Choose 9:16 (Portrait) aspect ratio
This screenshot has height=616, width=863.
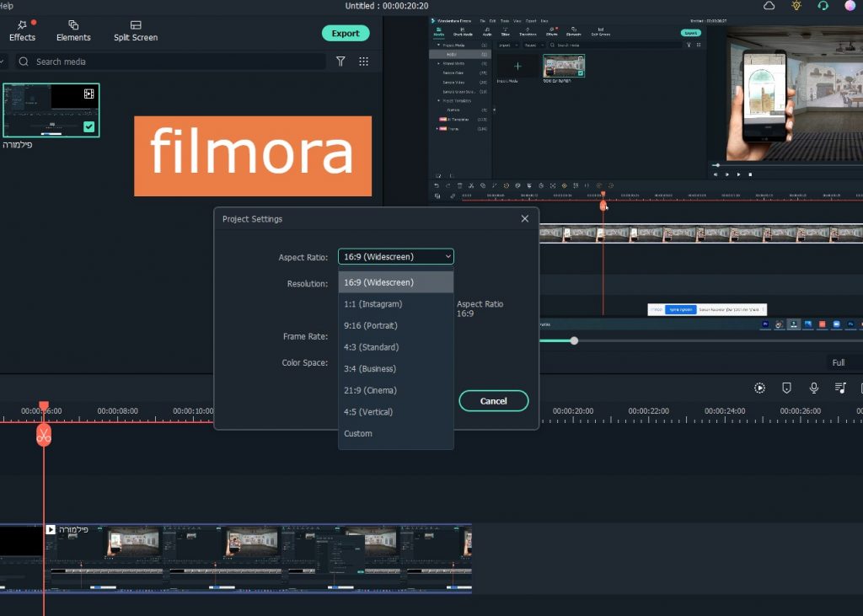pos(396,325)
